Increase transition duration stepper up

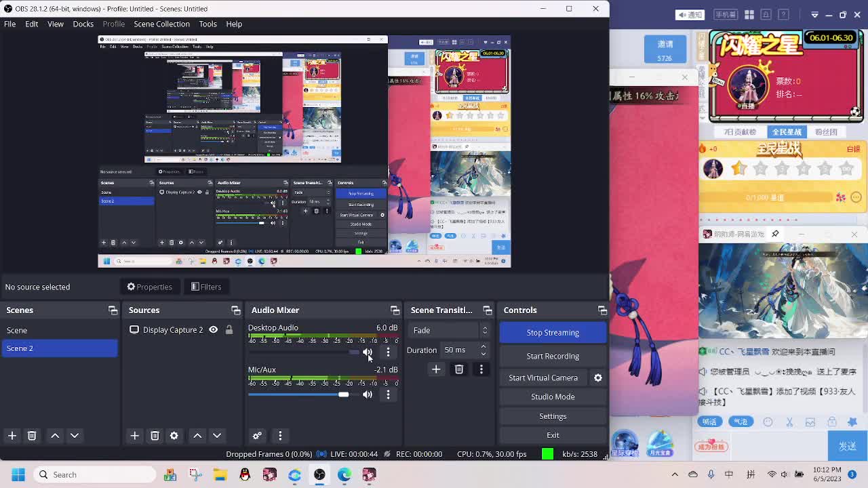pyautogui.click(x=484, y=346)
